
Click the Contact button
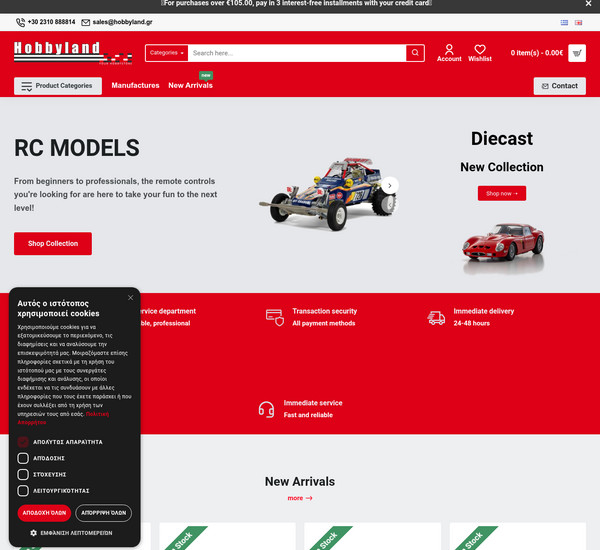point(559,86)
